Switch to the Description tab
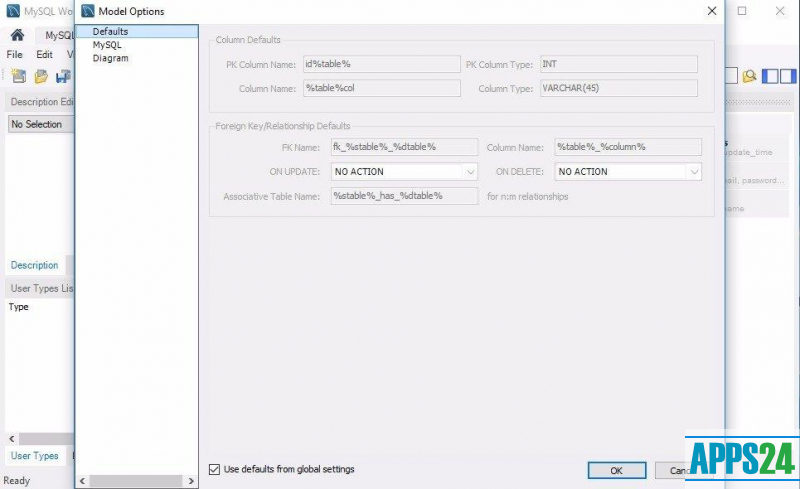 point(34,265)
